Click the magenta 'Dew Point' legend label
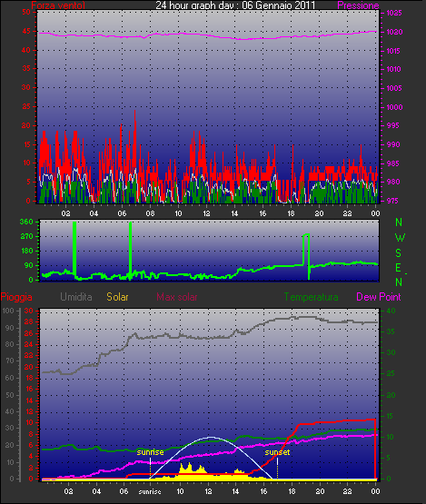Viewport: 426px width, 504px height. [x=379, y=297]
